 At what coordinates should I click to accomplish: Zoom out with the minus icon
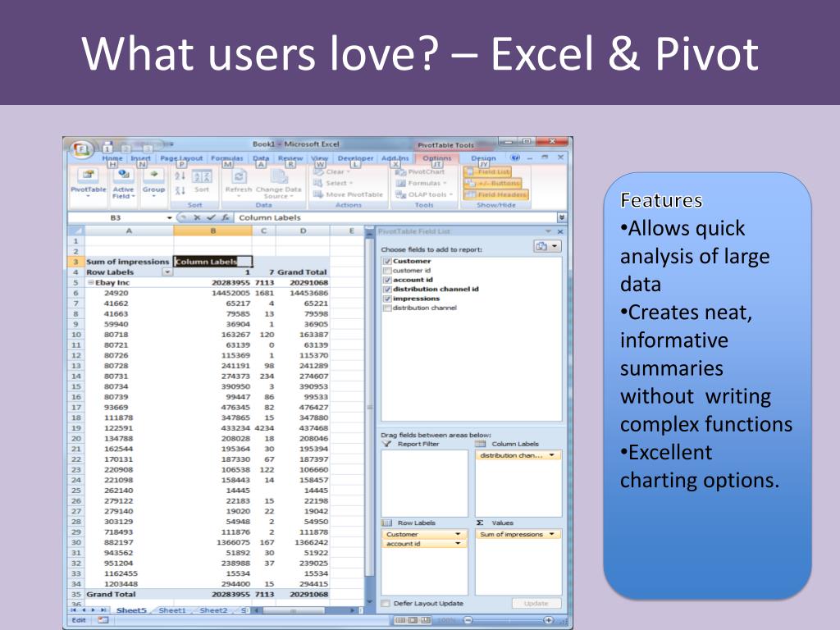click(468, 620)
